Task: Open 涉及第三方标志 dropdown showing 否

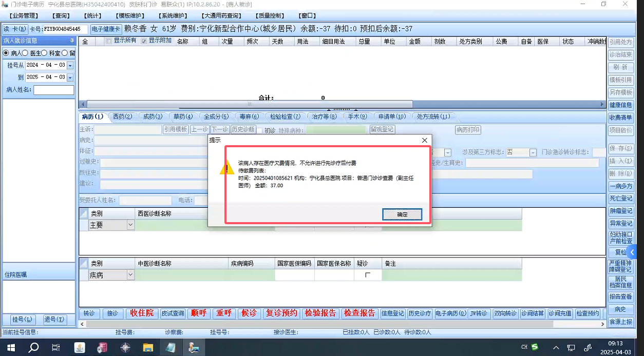Action: pos(533,152)
